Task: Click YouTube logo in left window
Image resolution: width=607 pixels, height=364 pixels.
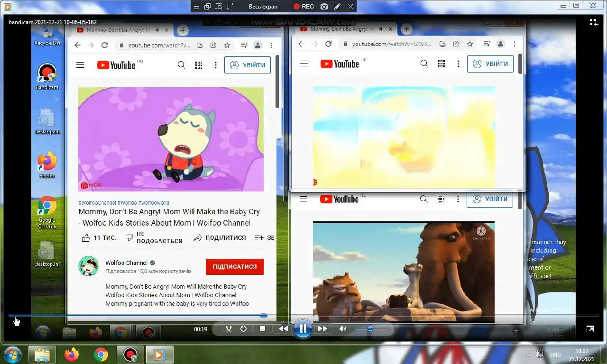Action: (x=116, y=65)
